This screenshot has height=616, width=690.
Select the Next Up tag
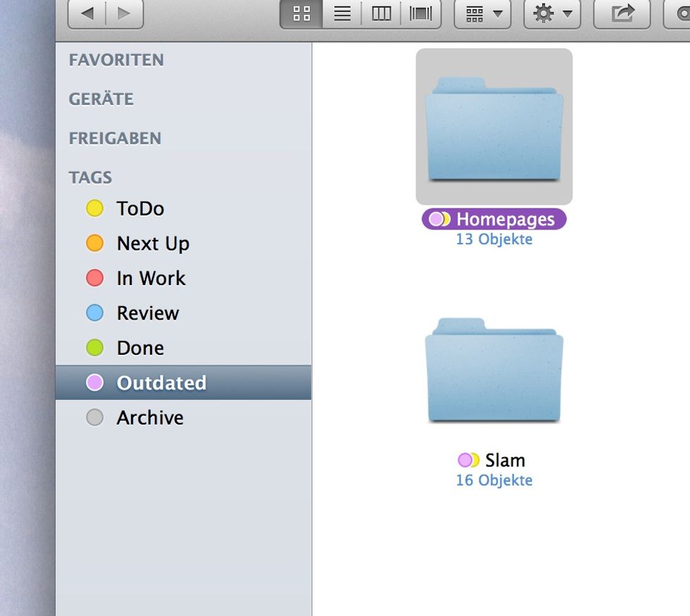coord(183,244)
